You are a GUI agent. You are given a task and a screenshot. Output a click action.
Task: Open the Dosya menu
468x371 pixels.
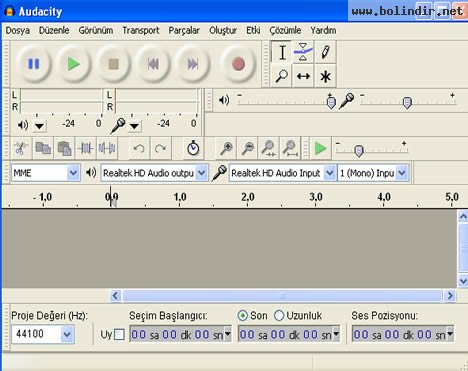(18, 30)
